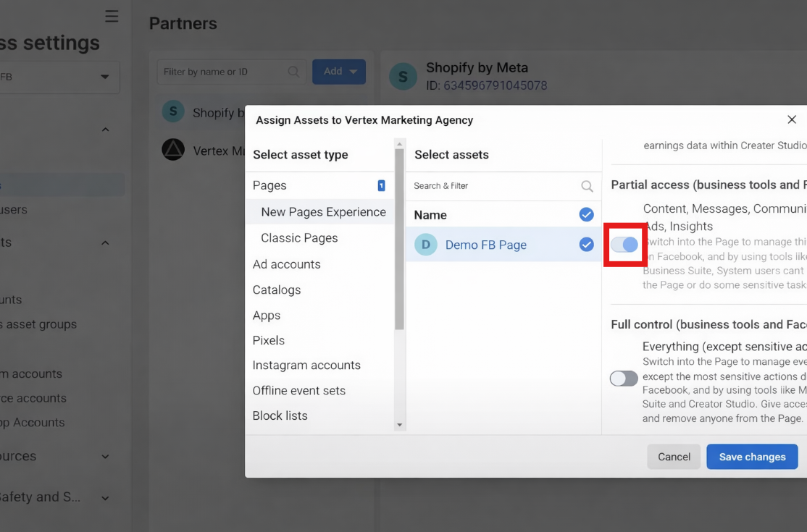This screenshot has height=532, width=807.
Task: Click the search magnifier in the partner filter
Action: tap(293, 72)
